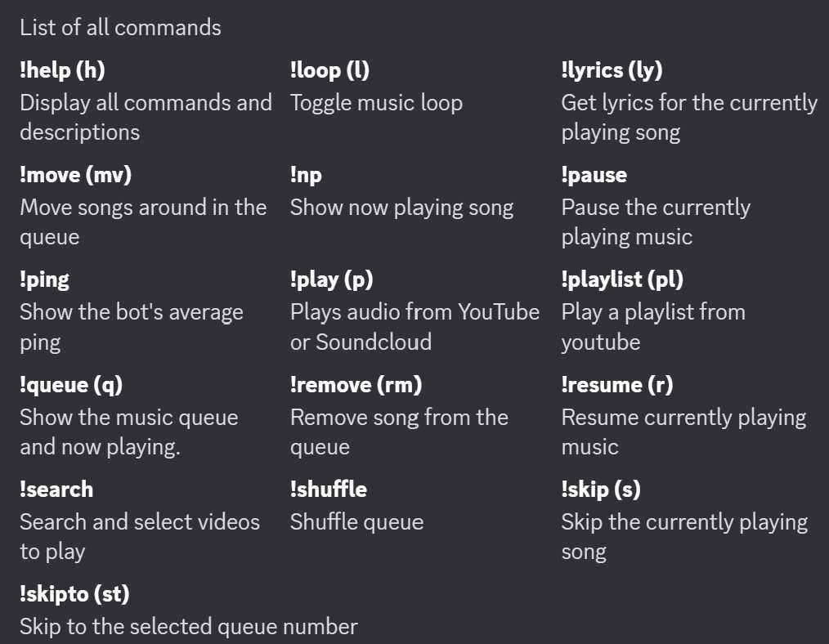The image size is (829, 644).
Task: Click the !lyrics (ly) command title
Action: (612, 70)
